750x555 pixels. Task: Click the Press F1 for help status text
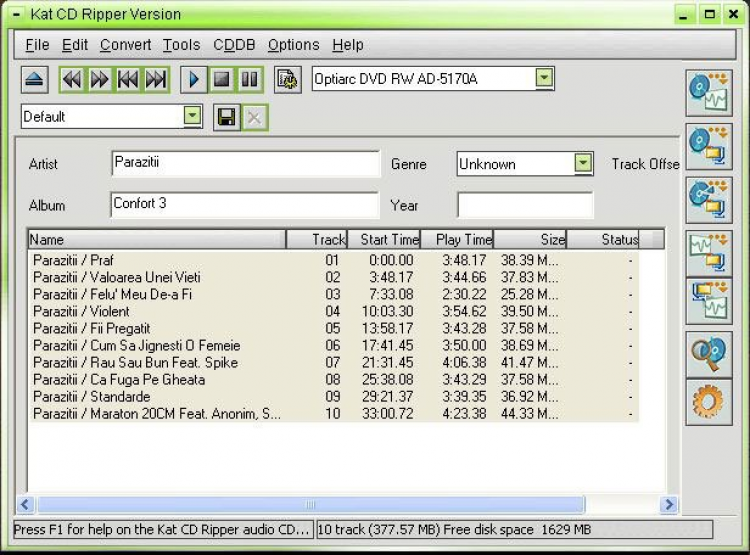(163, 530)
